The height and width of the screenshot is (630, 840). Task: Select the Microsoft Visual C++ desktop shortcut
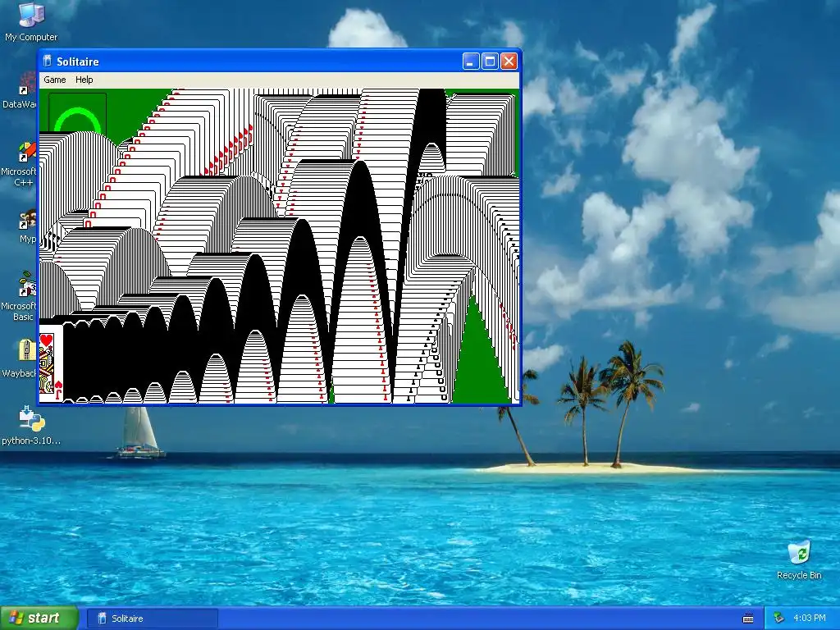click(x=20, y=164)
